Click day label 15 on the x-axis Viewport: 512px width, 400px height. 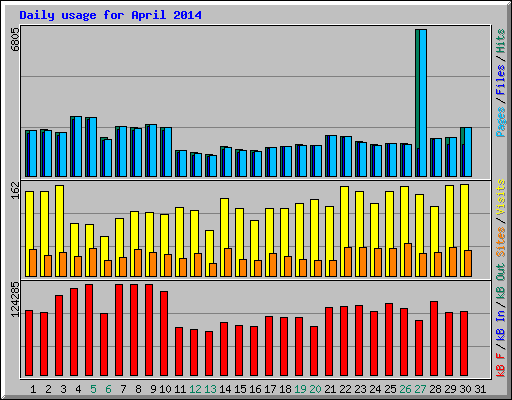(240, 389)
